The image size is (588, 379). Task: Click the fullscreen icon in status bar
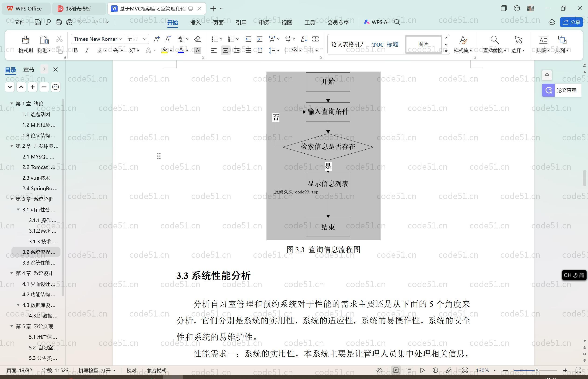578,370
